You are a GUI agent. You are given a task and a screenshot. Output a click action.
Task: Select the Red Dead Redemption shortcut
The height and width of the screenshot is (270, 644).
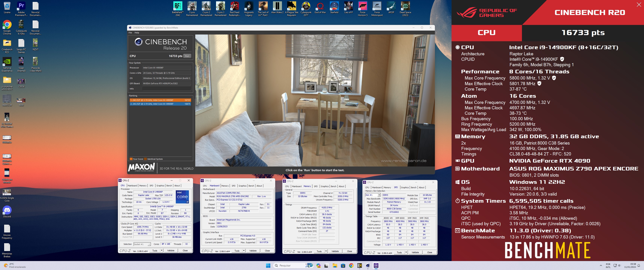(x=235, y=9)
